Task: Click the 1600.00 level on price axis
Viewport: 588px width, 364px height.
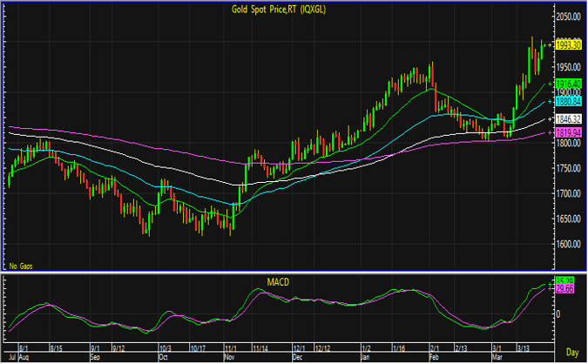Action: (569, 245)
